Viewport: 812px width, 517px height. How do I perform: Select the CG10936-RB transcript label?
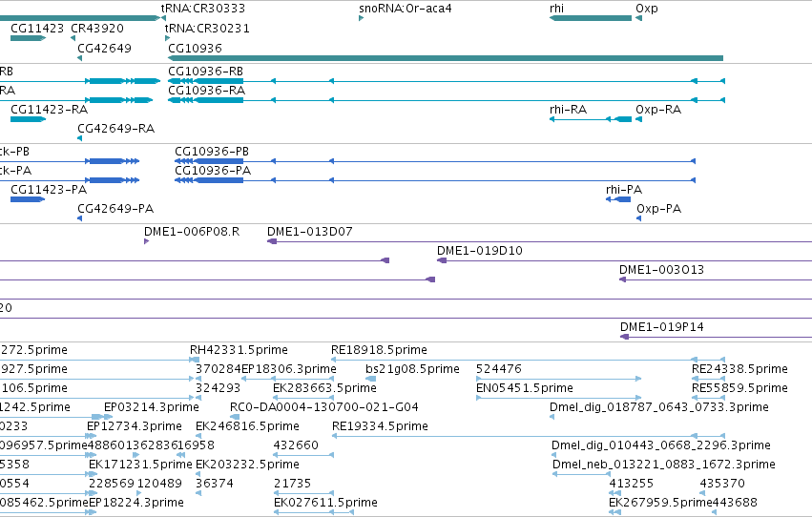click(205, 71)
